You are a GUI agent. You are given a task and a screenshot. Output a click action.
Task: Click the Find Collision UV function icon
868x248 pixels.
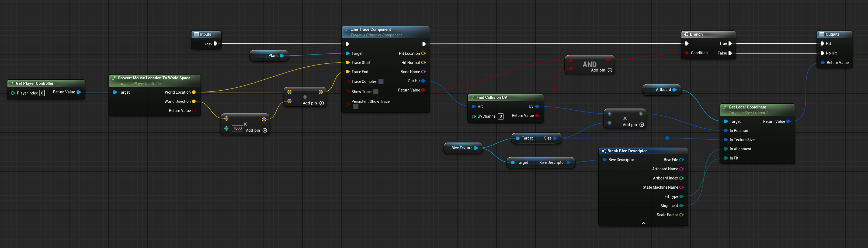point(473,97)
